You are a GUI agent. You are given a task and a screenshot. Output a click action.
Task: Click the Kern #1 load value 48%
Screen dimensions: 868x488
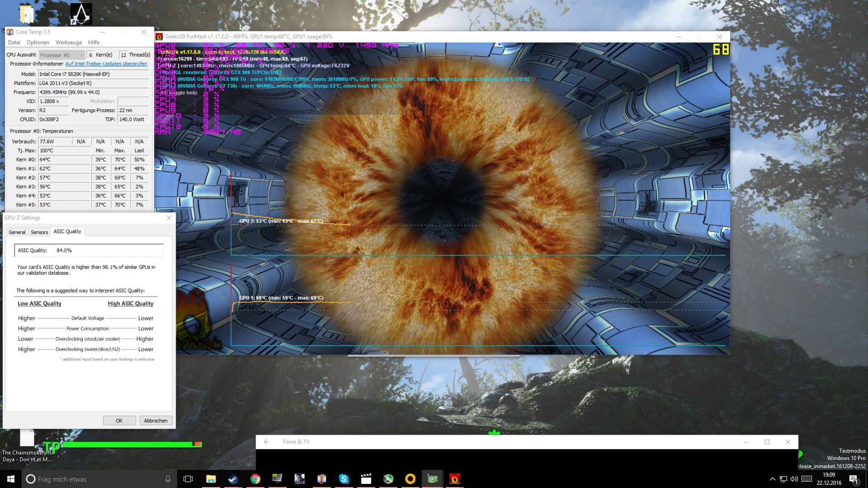(x=139, y=169)
